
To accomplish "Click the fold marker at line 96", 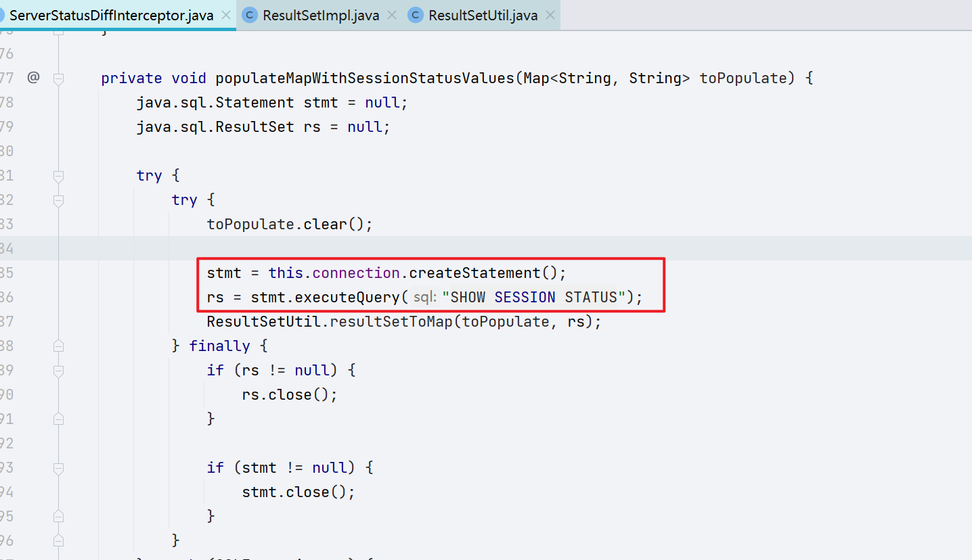I will pos(58,540).
